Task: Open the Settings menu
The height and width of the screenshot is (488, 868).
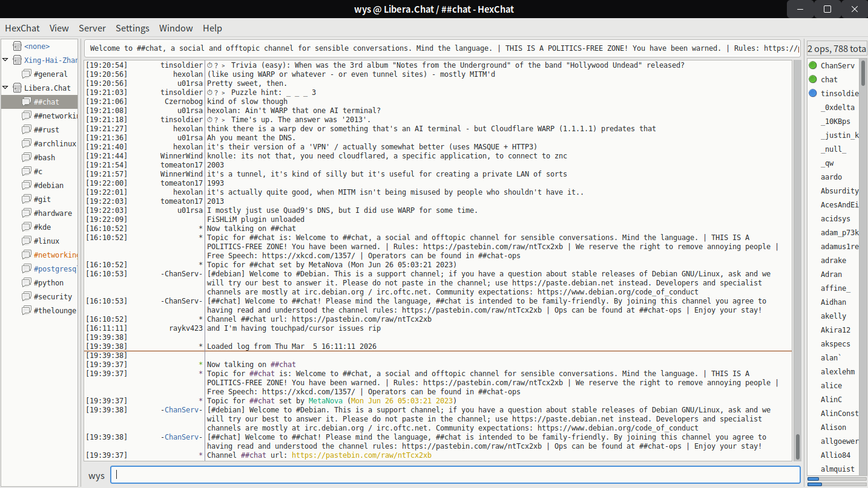Action: click(x=132, y=28)
